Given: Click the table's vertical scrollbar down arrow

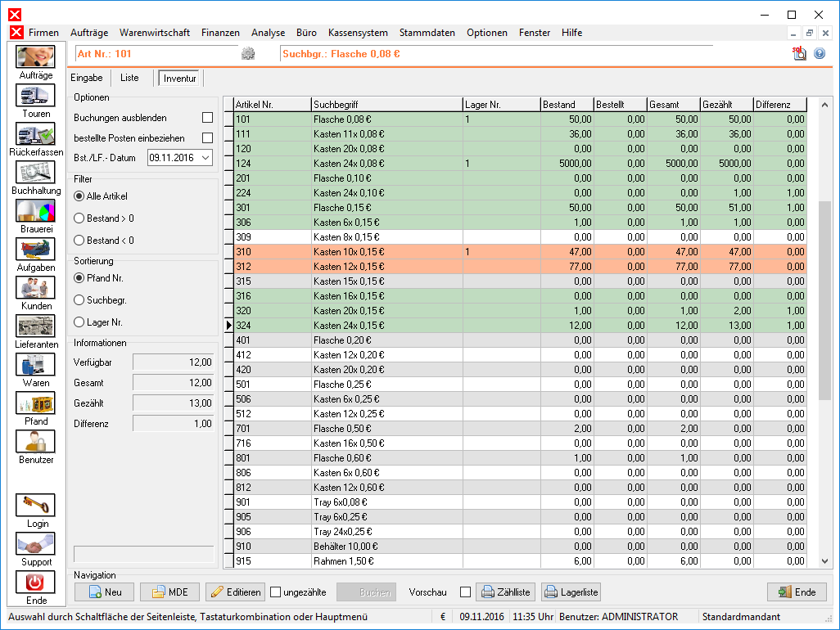Looking at the screenshot, I should click(x=824, y=561).
